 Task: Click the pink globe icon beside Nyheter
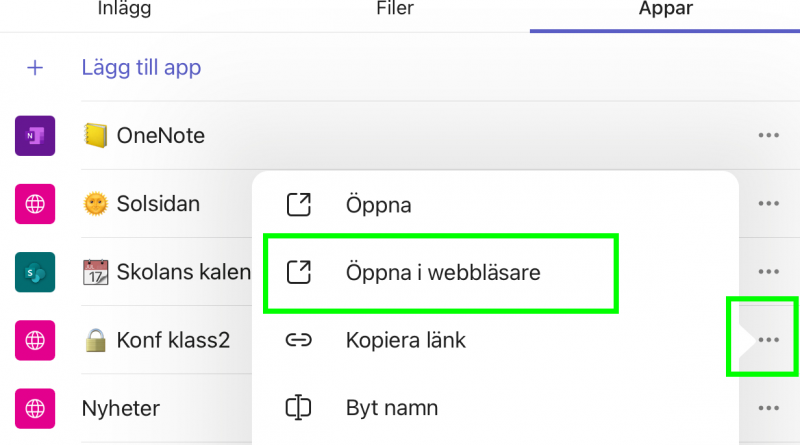coord(35,408)
